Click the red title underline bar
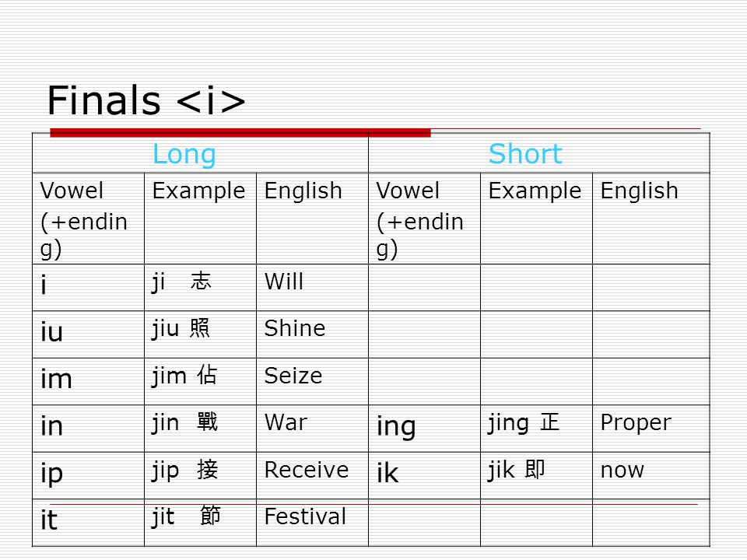Image resolution: width=747 pixels, height=560 pixels. pyautogui.click(x=240, y=132)
